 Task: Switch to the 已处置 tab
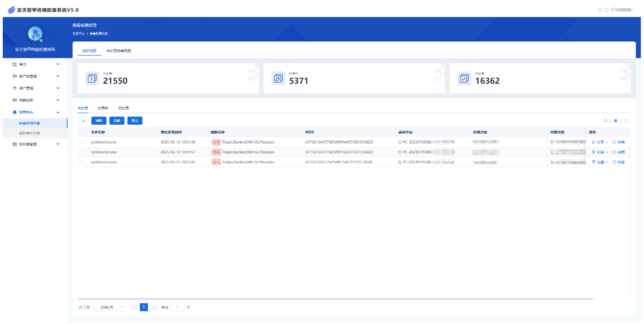pos(123,108)
